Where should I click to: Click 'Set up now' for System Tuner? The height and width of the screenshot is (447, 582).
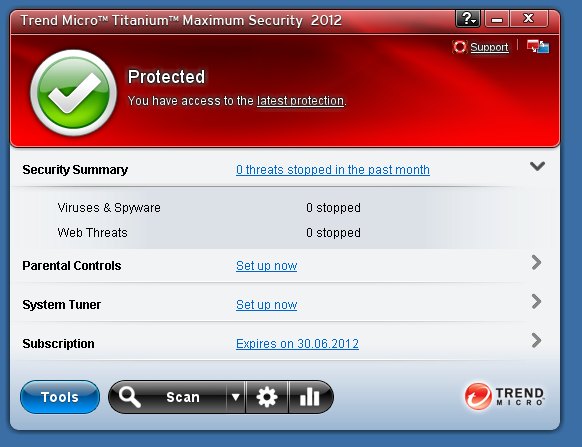[267, 304]
